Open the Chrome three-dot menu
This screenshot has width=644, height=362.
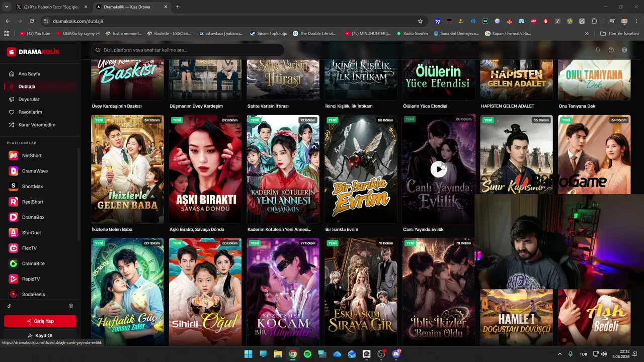click(636, 21)
